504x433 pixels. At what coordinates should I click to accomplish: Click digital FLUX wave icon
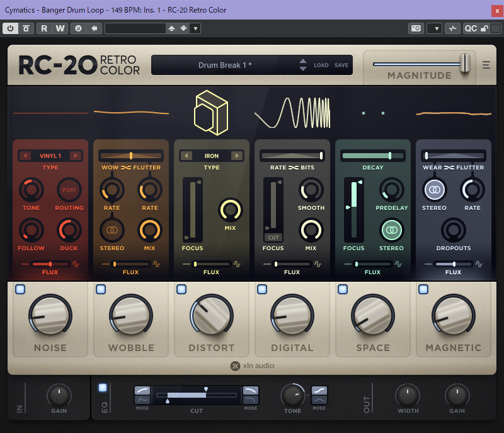(x=318, y=264)
